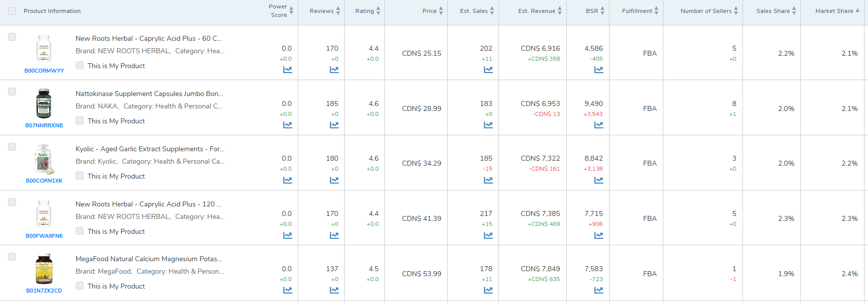
Task: Tick the row checkbox for Nattokinase Supplement
Action: [12, 92]
